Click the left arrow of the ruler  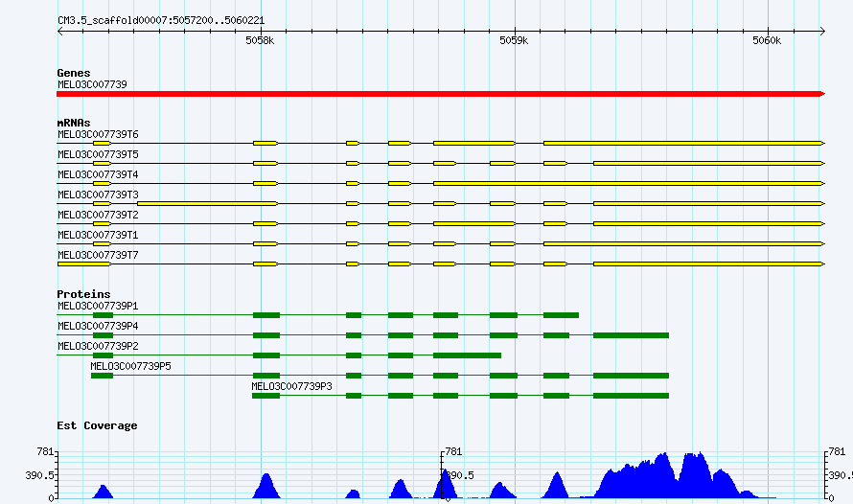coord(59,31)
